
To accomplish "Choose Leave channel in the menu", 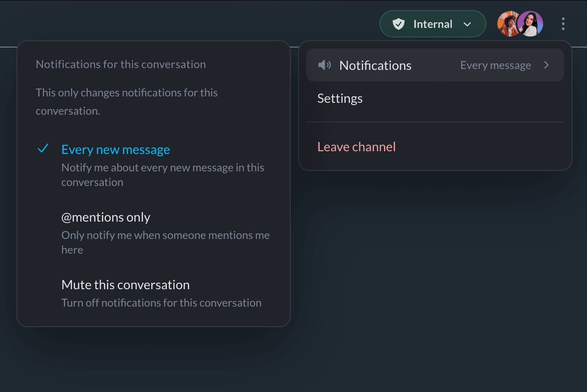I will [x=435, y=147].
